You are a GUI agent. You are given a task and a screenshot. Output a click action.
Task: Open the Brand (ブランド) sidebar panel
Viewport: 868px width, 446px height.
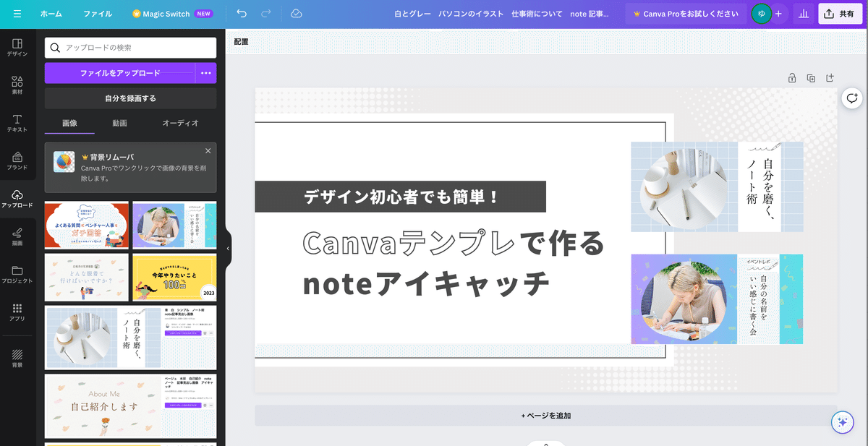pos(17,160)
